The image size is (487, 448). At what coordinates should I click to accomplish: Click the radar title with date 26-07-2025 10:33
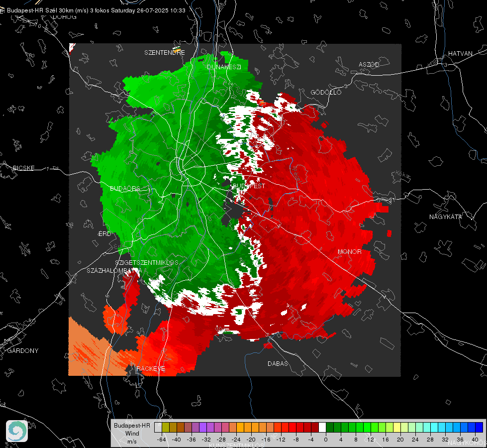pyautogui.click(x=96, y=10)
